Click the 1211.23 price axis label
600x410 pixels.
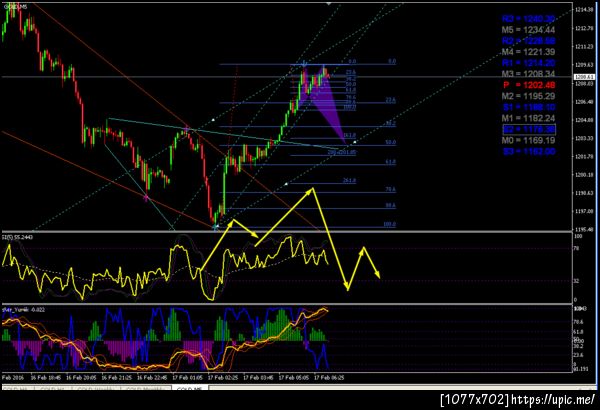pyautogui.click(x=584, y=47)
